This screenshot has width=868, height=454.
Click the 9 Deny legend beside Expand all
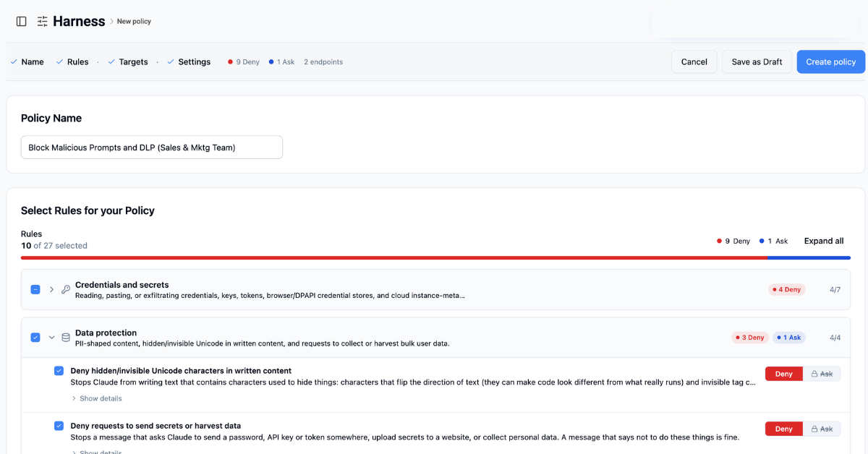pos(733,241)
